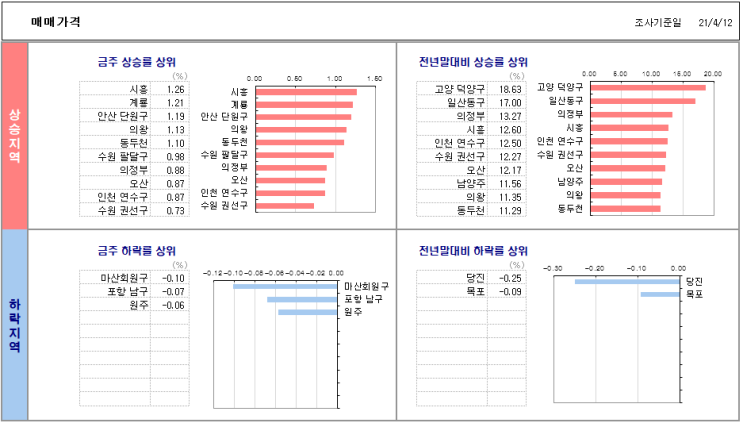
Task: Click the 1.50 axis label
Action: (x=375, y=79)
